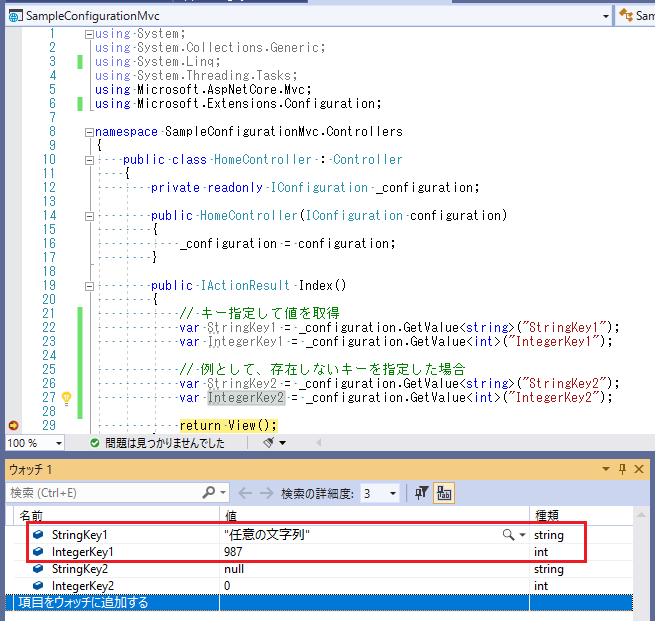This screenshot has height=621, width=655.
Task: Click the 0 value of IntegerKey2
Action: click(227, 586)
